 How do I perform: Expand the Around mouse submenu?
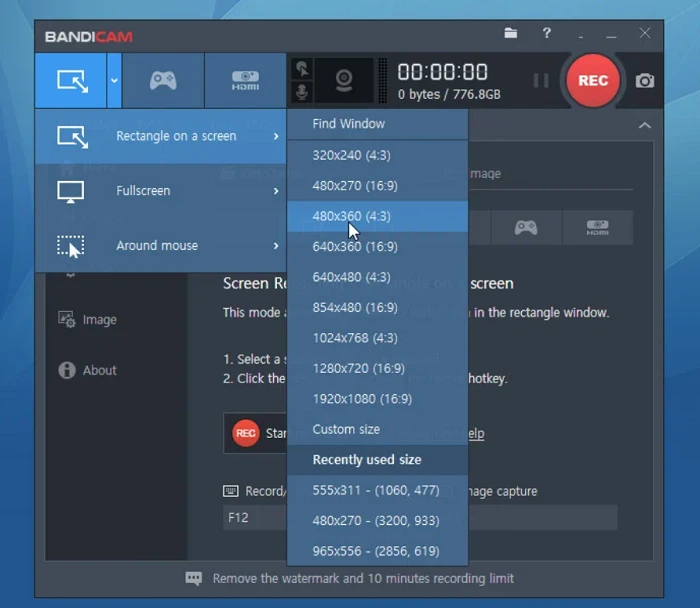coord(161,246)
